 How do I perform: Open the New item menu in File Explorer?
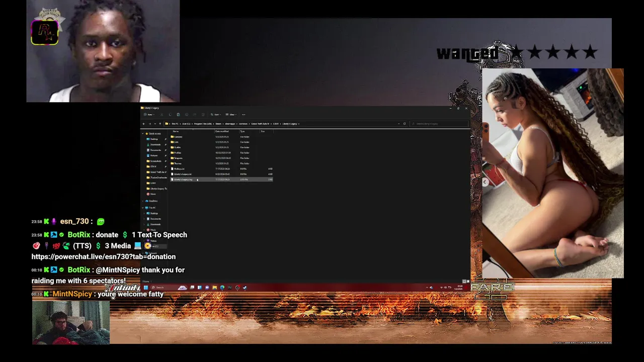point(149,115)
